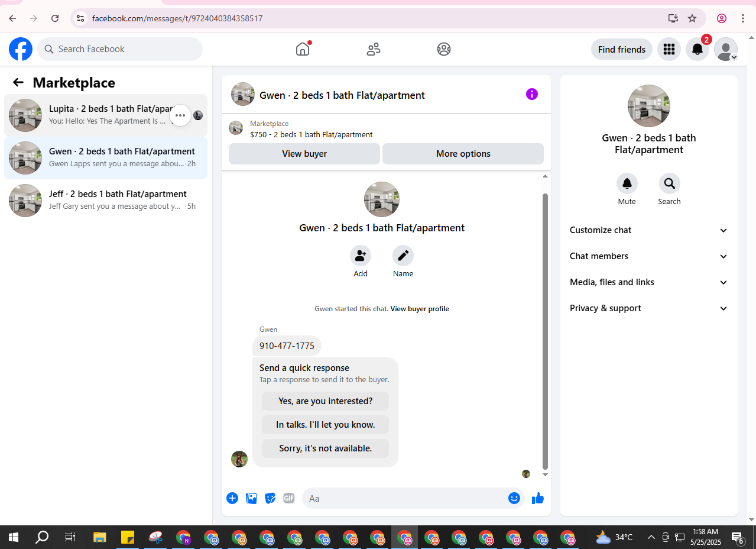Open the three-dots options on Lupita chat
The width and height of the screenshot is (756, 549).
tap(180, 115)
